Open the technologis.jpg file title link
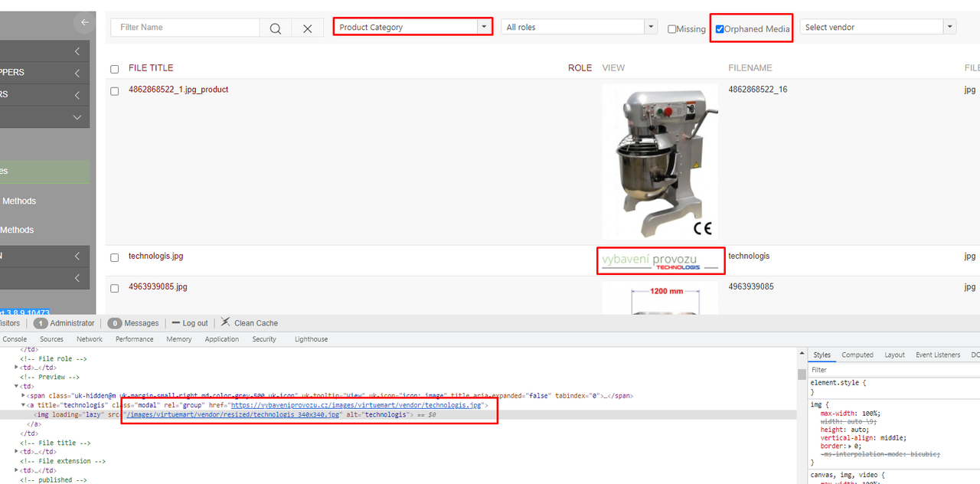 (x=156, y=257)
